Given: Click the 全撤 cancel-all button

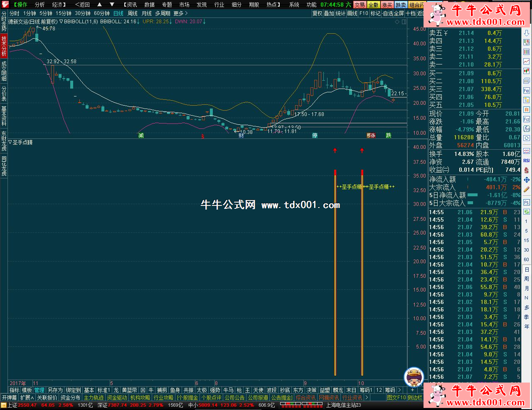Looking at the screenshot, I should [x=374, y=5].
